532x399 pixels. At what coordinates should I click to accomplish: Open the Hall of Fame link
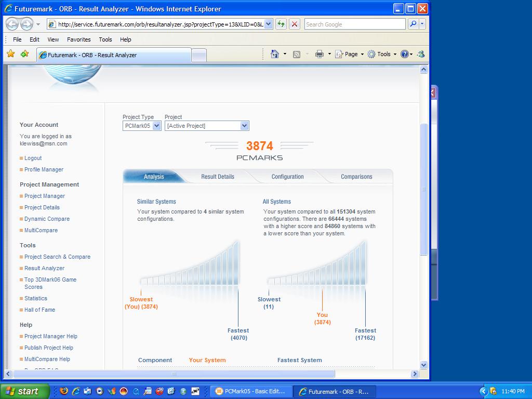tap(39, 310)
